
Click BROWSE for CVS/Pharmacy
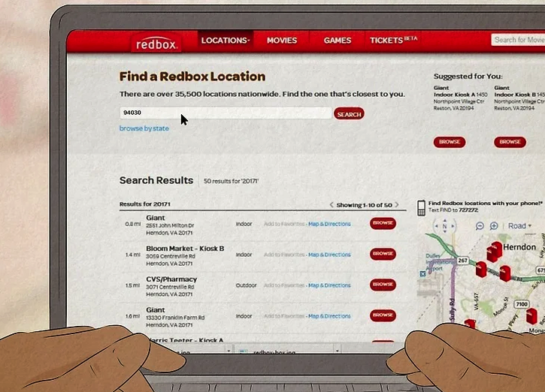pyautogui.click(x=383, y=285)
